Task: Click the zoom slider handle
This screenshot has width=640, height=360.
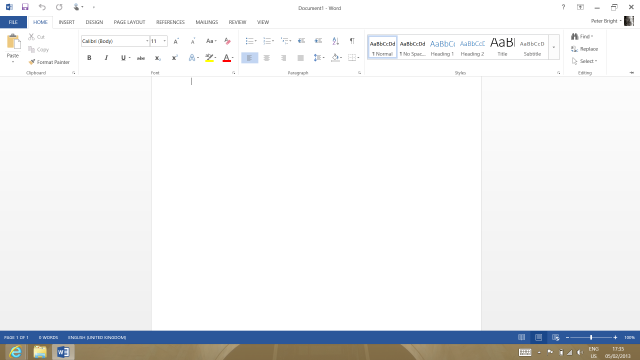Action: pos(591,338)
